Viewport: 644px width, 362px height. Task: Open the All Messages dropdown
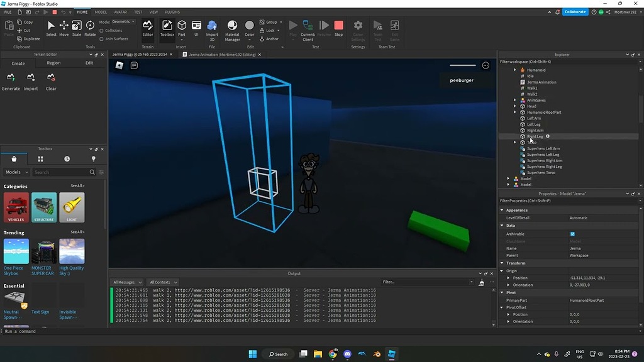click(x=127, y=282)
